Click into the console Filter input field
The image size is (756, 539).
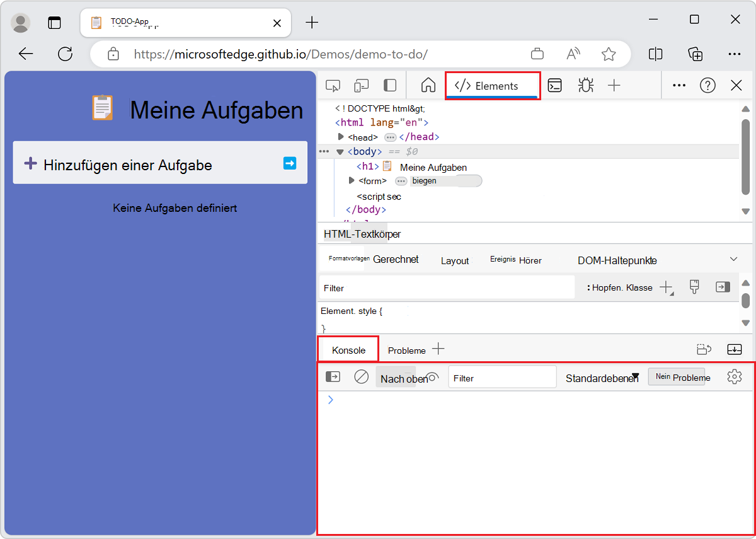pos(502,376)
